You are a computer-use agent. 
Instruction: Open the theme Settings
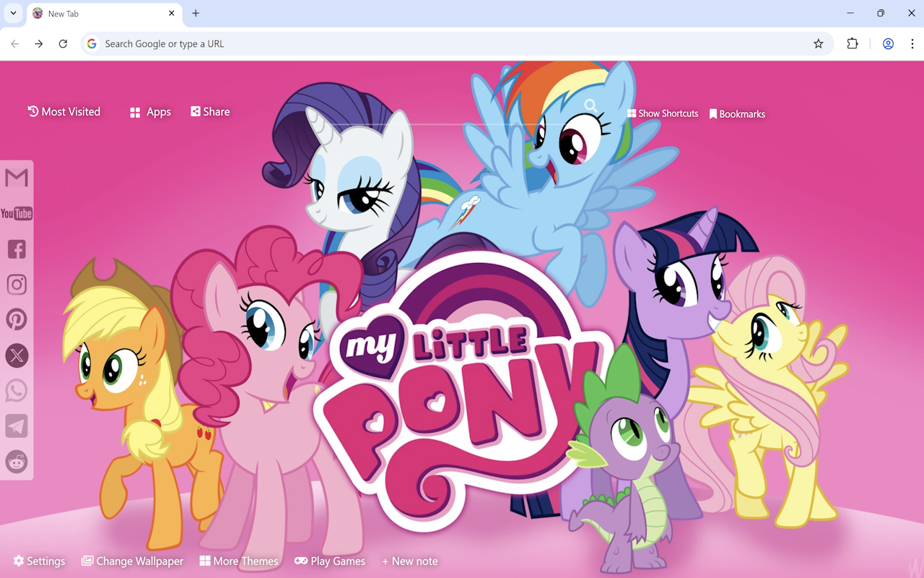pos(39,561)
